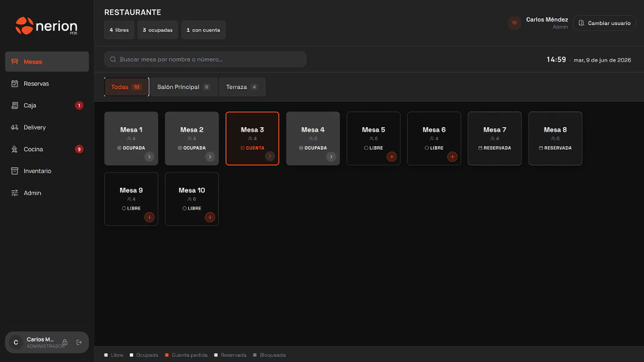644x362 pixels.
Task: Open the Mesas section in sidebar
Action: click(47, 62)
